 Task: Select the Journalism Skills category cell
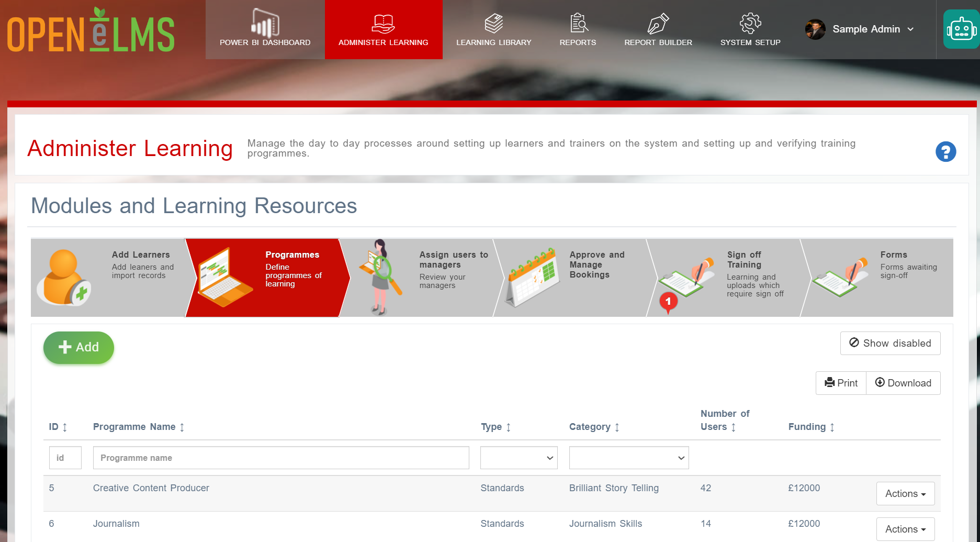pos(605,524)
